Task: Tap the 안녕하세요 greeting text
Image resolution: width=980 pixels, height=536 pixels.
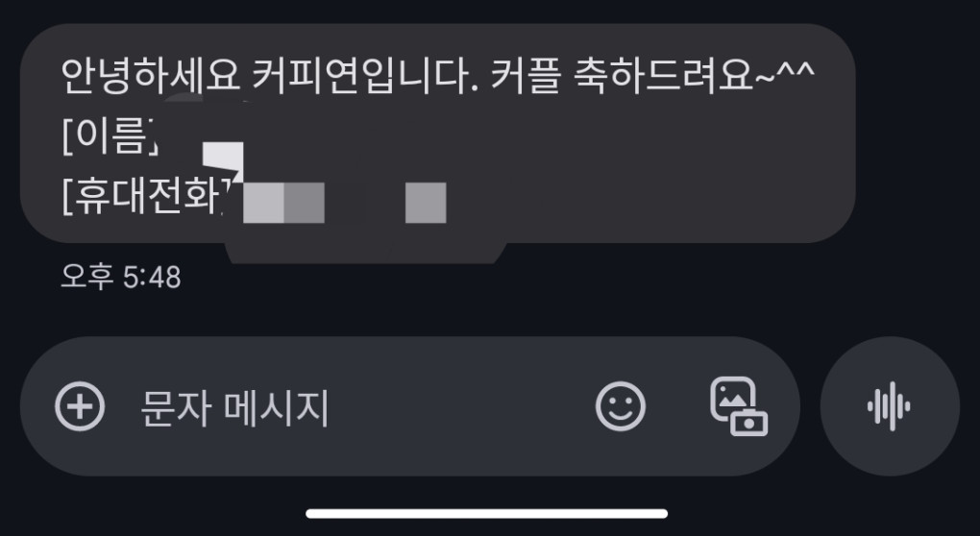Action: point(151,76)
